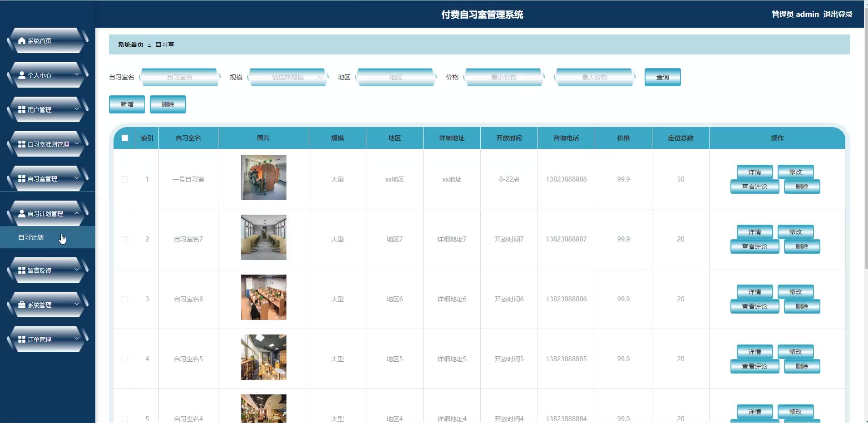Click the grid icon beside 自习室管理
This screenshot has width=868, height=423.
pos(22,179)
